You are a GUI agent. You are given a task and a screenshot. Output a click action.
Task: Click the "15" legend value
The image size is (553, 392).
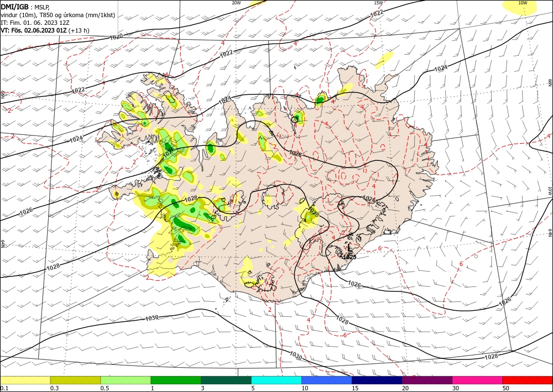click(355, 388)
